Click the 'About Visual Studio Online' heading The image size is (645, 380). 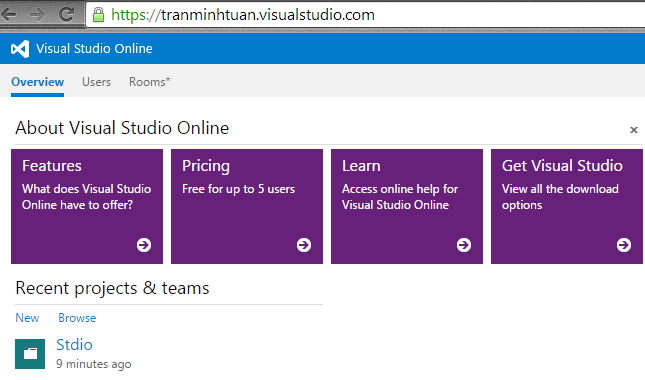(x=122, y=128)
